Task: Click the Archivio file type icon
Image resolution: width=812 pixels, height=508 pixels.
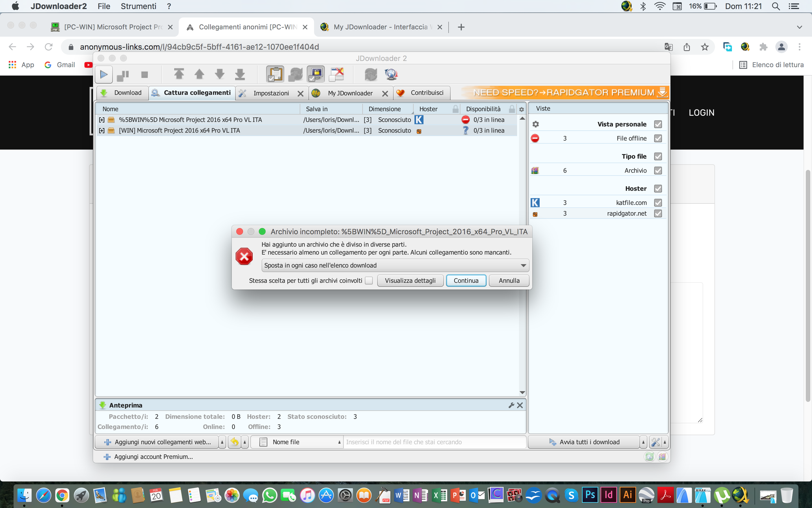Action: click(535, 170)
